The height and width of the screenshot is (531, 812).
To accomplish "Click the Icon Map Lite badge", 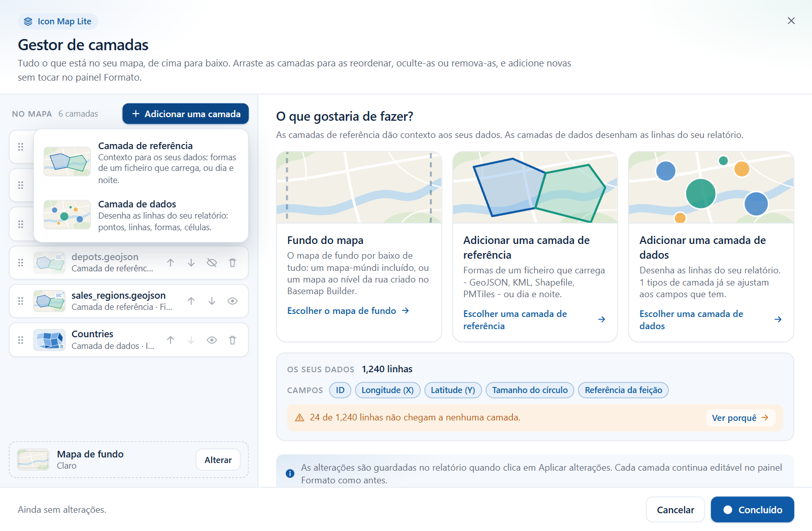I will click(58, 21).
